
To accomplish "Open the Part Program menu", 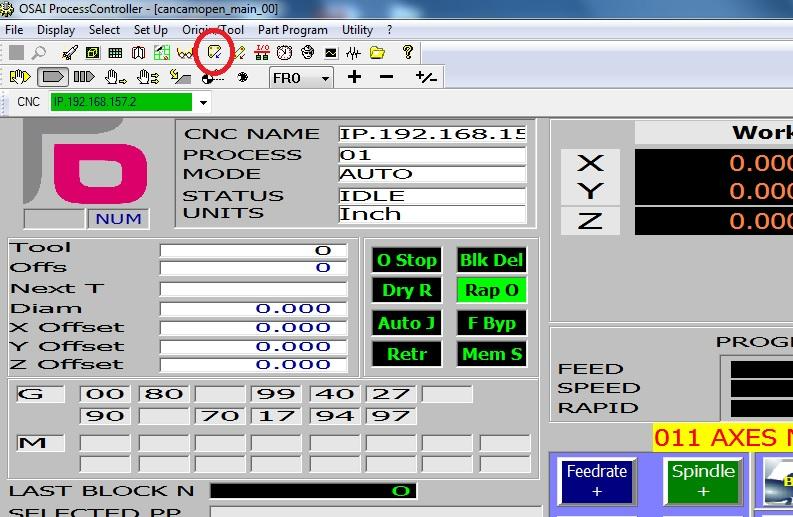I will tap(293, 30).
